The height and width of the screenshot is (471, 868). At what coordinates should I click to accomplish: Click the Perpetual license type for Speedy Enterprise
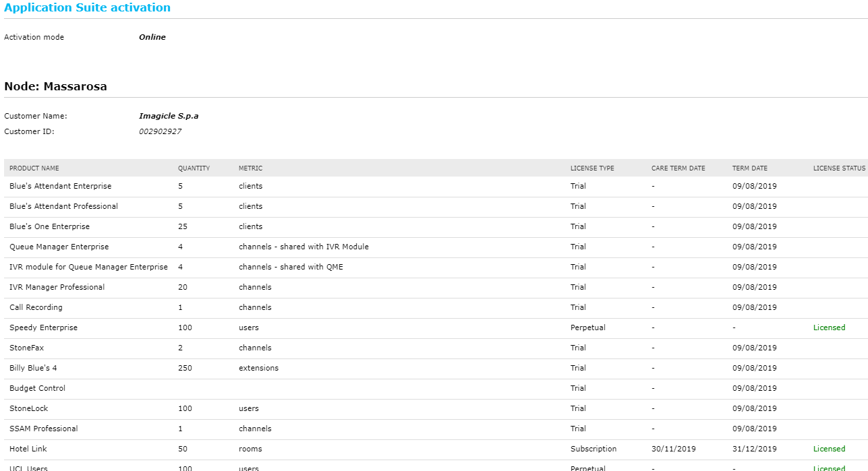(587, 327)
